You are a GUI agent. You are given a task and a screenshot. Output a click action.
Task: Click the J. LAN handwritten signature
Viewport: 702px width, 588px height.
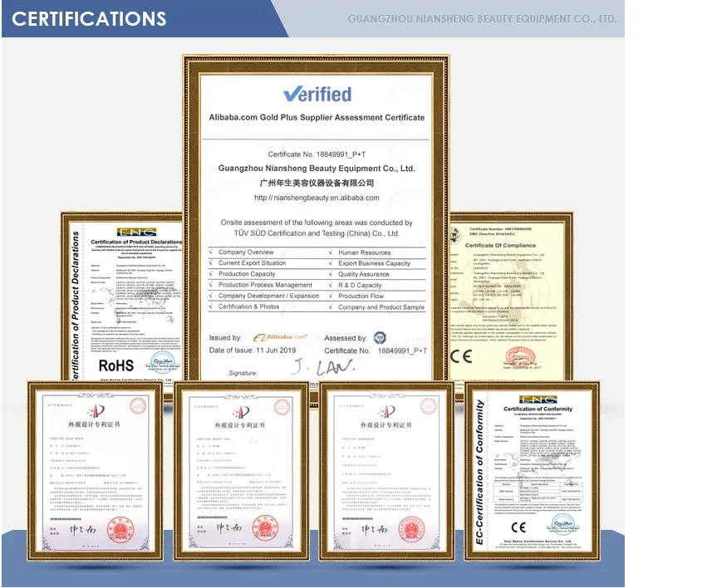click(x=323, y=367)
